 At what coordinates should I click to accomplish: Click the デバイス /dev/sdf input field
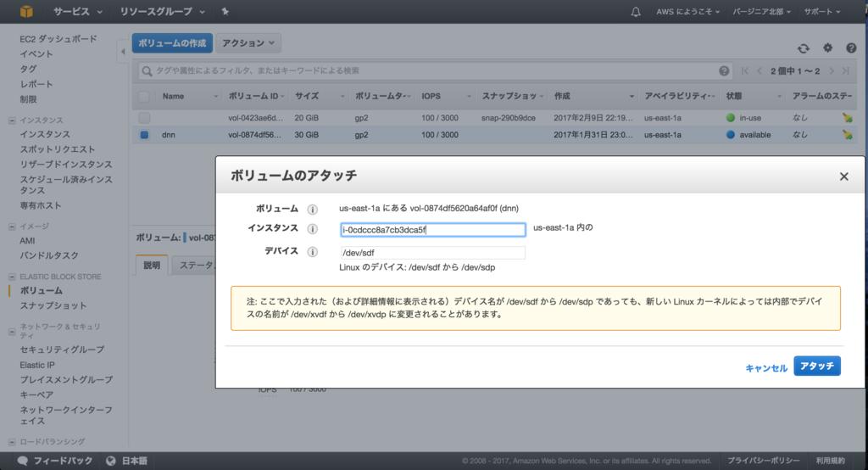coord(433,253)
